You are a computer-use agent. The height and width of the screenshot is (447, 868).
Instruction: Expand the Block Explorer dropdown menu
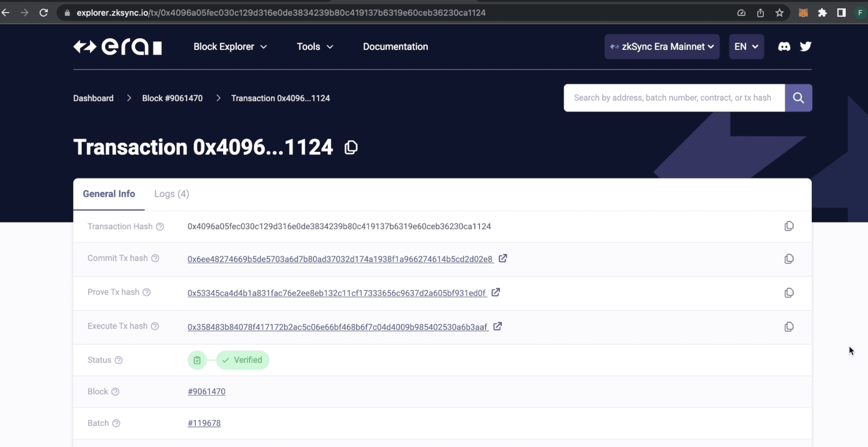pos(230,46)
